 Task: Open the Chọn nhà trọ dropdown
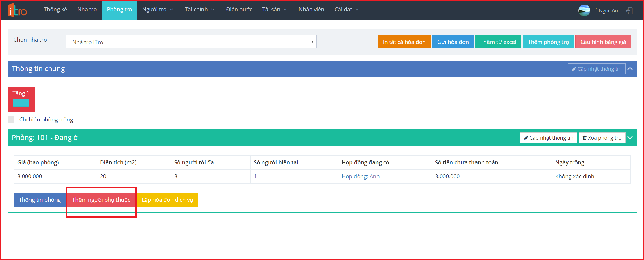click(x=191, y=42)
